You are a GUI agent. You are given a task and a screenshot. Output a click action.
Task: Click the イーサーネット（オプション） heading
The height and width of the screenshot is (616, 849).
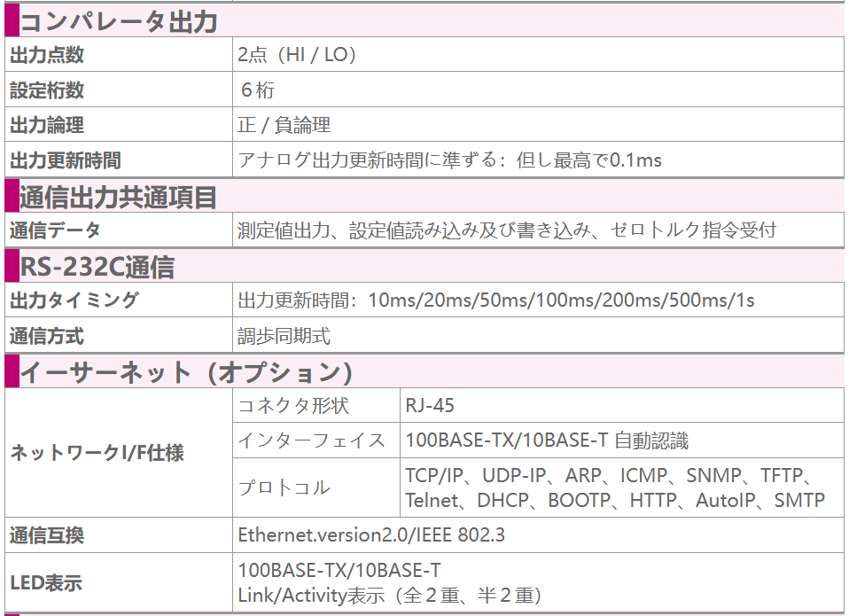click(x=187, y=372)
